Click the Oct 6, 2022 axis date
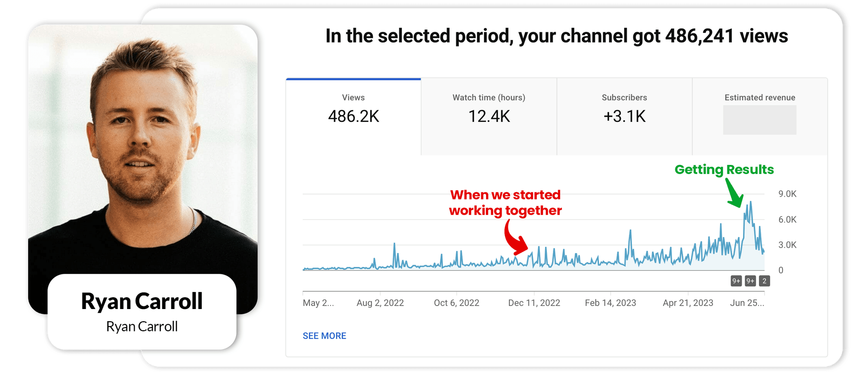 (x=457, y=303)
